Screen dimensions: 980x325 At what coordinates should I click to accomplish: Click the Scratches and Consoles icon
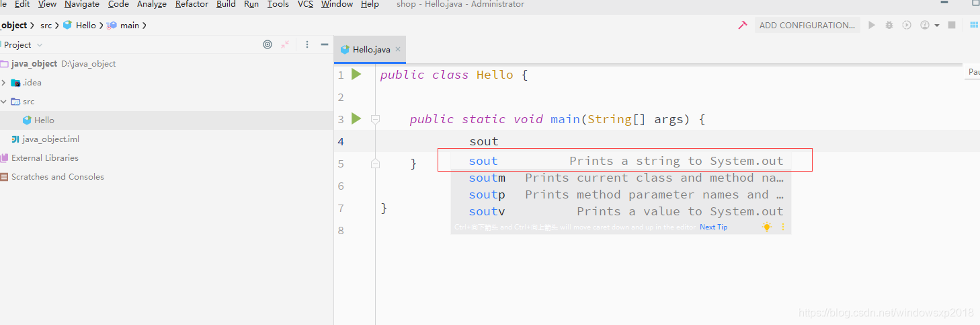coord(4,177)
